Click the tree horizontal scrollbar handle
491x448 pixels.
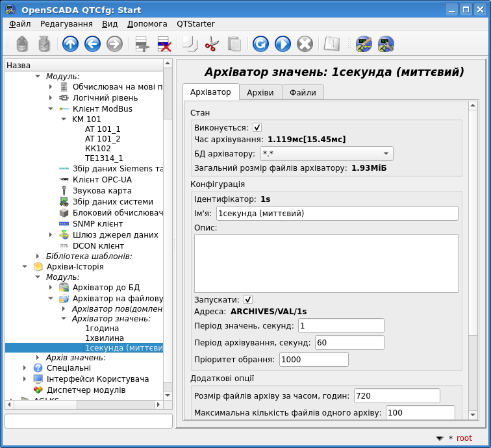coord(45,404)
